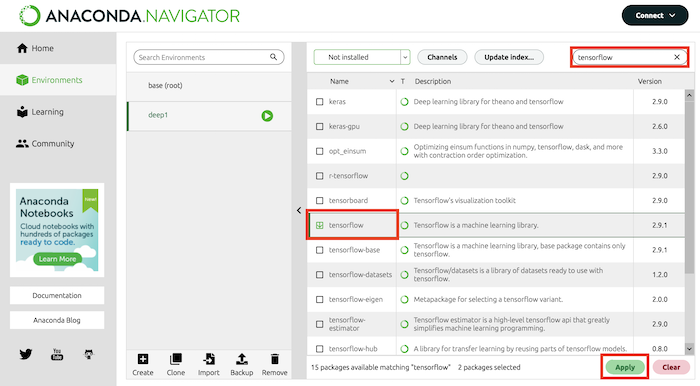Click the status circle icon for opt_einsum
Screen dimensions: 700x386
tap(404, 151)
